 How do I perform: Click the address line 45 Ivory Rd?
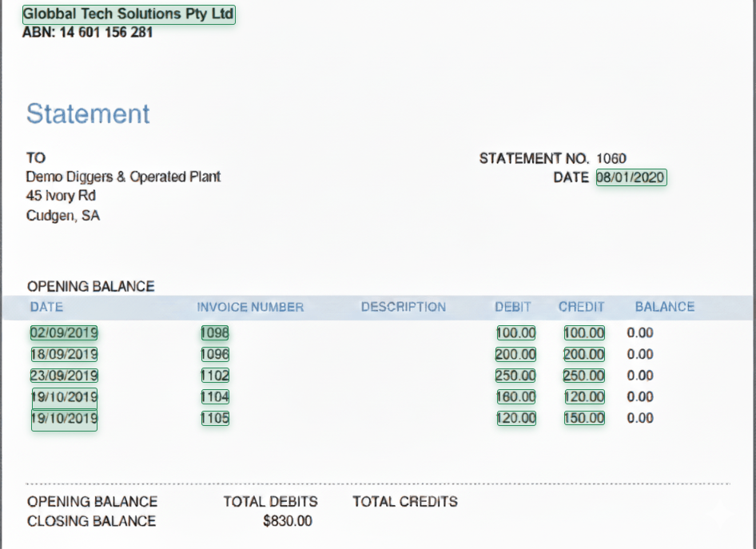[x=61, y=196]
